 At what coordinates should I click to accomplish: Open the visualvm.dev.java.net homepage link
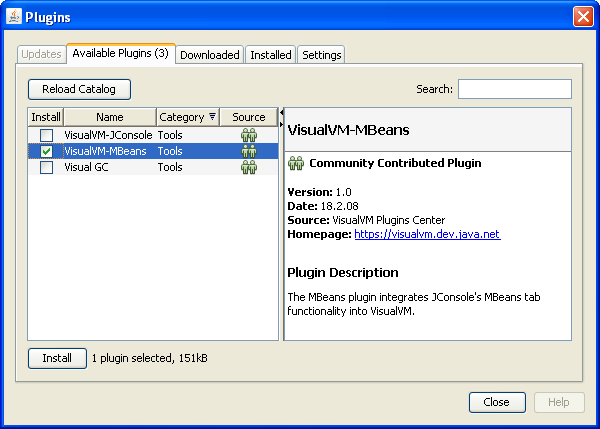tap(427, 234)
